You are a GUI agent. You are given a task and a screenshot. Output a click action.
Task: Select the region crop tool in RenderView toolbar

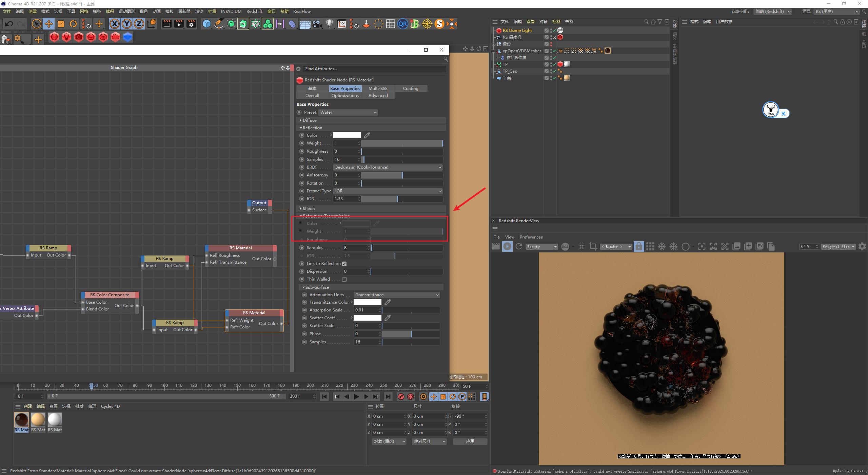(x=593, y=246)
